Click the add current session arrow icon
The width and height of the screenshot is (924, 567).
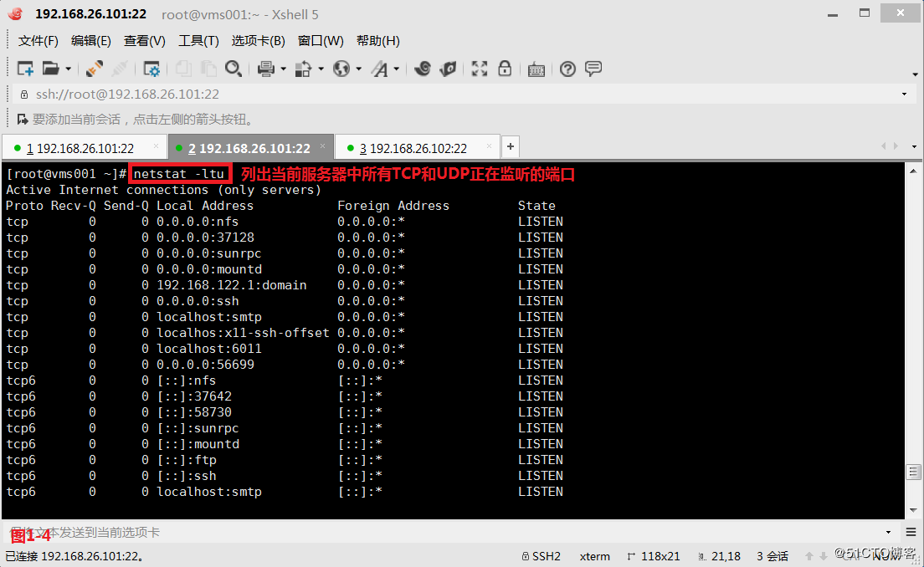[x=23, y=120]
